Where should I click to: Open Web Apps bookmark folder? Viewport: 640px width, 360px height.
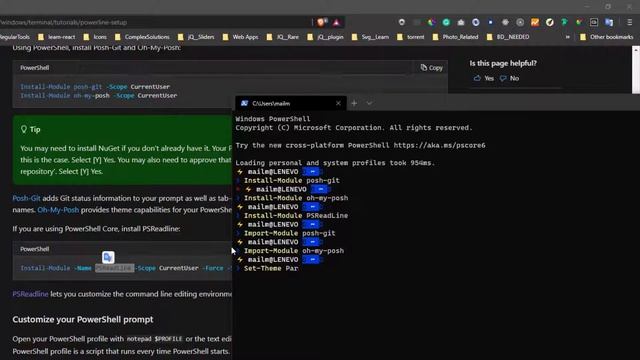point(240,37)
